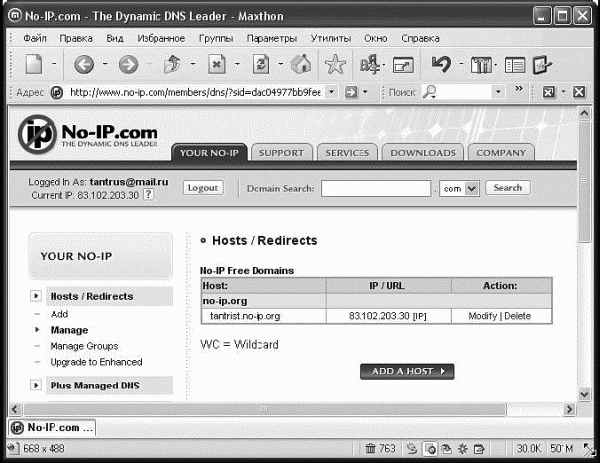Open the Forward history dropdown arrow
This screenshot has width=600, height=463.
[x=149, y=64]
